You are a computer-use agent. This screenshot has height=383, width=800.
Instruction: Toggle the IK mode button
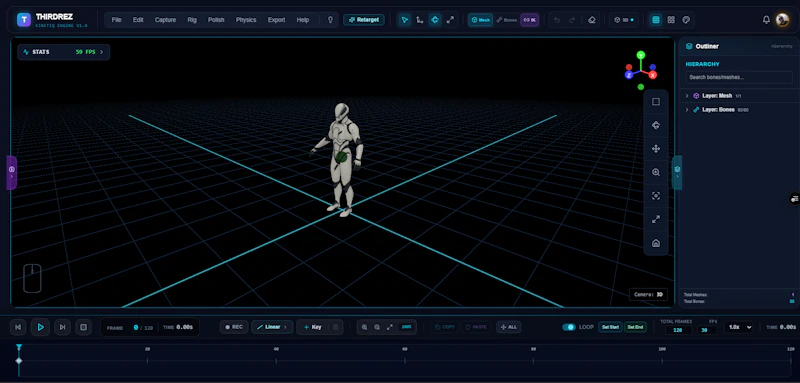coord(530,20)
